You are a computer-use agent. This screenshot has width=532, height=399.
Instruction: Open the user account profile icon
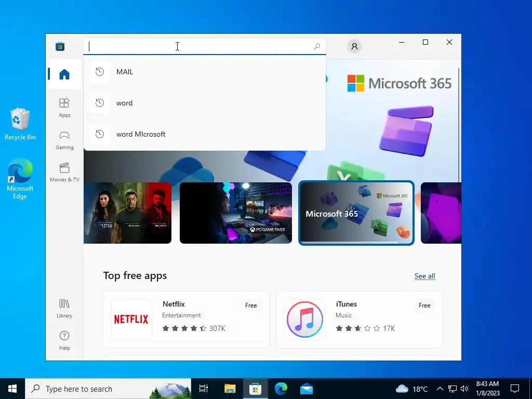coord(354,46)
